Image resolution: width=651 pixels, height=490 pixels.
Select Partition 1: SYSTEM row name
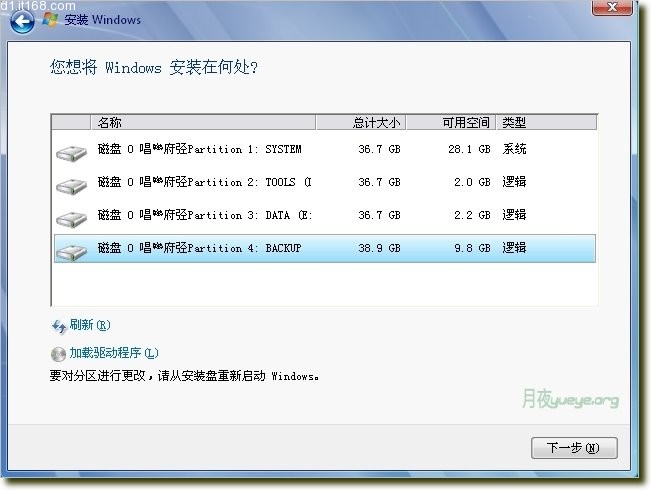click(200, 149)
